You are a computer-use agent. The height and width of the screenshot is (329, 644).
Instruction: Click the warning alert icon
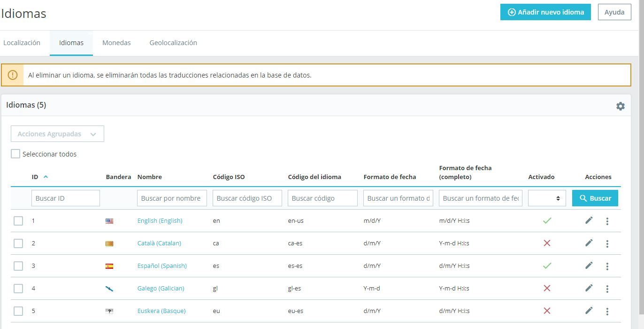point(13,75)
